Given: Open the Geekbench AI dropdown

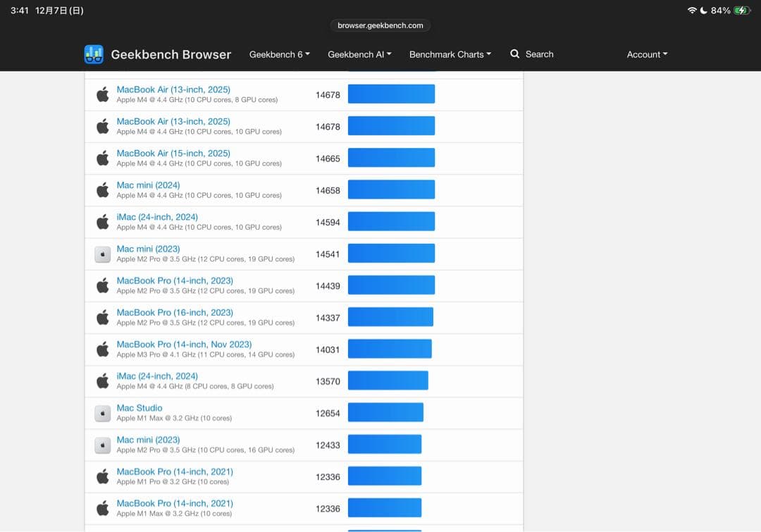Looking at the screenshot, I should coord(359,54).
